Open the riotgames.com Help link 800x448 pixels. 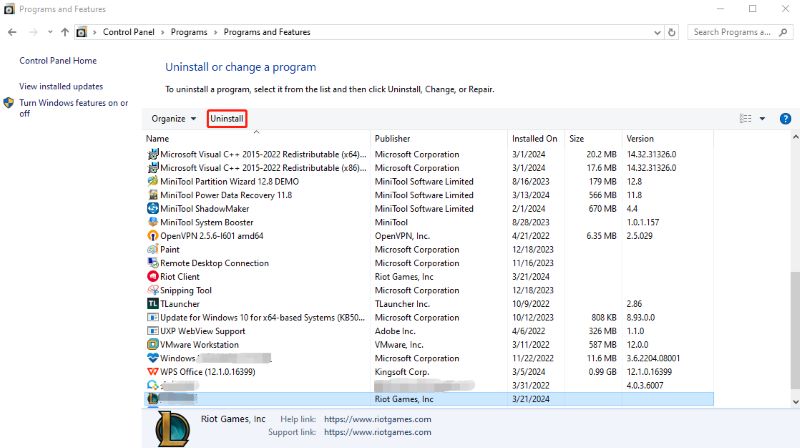coord(378,419)
